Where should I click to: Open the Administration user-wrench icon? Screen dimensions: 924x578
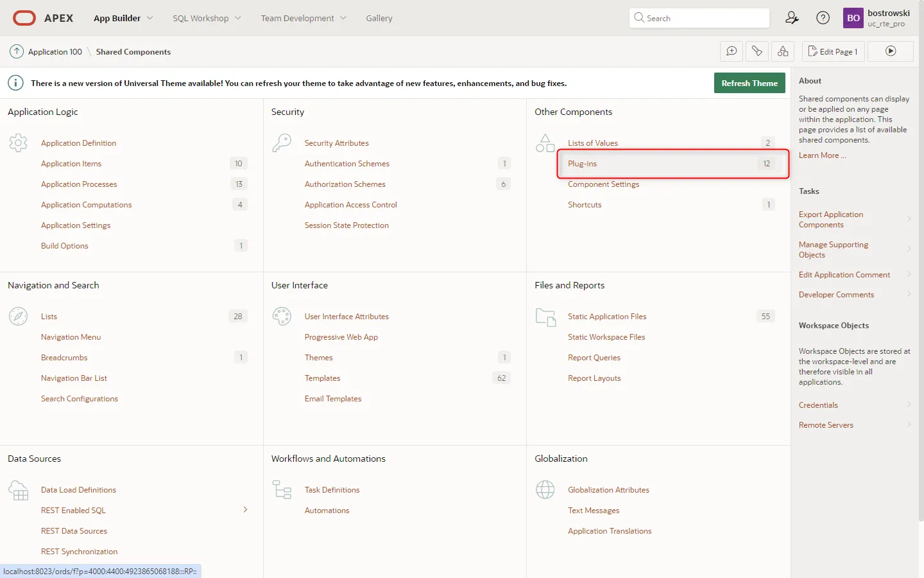coord(792,18)
